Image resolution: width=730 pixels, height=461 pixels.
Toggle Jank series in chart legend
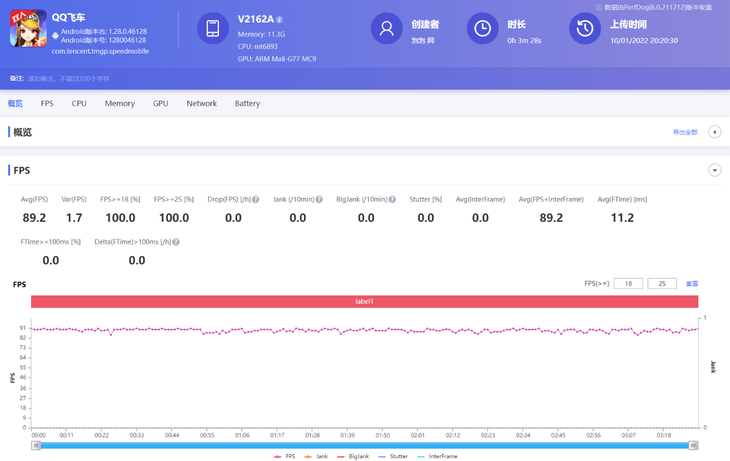[x=316, y=456]
